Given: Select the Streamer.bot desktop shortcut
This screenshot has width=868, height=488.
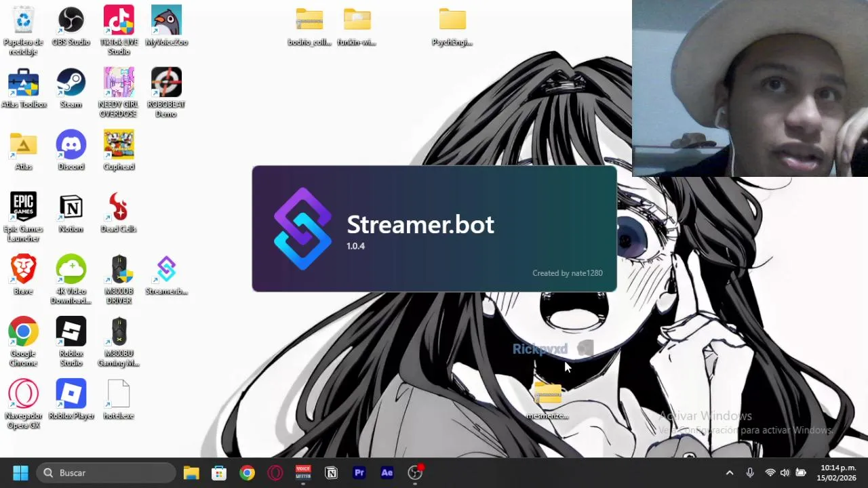Looking at the screenshot, I should tap(166, 275).
